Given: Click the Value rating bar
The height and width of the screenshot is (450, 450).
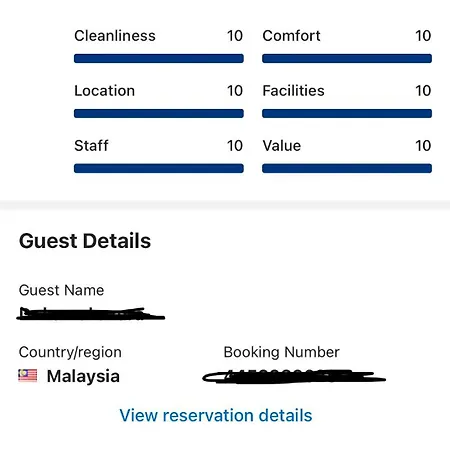Looking at the screenshot, I should (347, 168).
